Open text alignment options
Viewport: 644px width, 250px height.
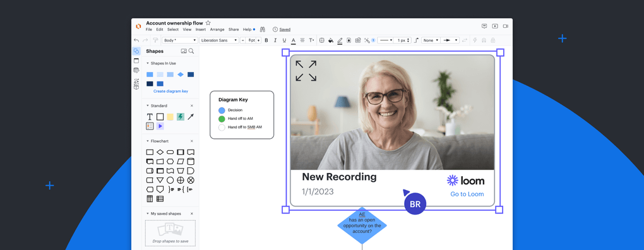(x=302, y=40)
